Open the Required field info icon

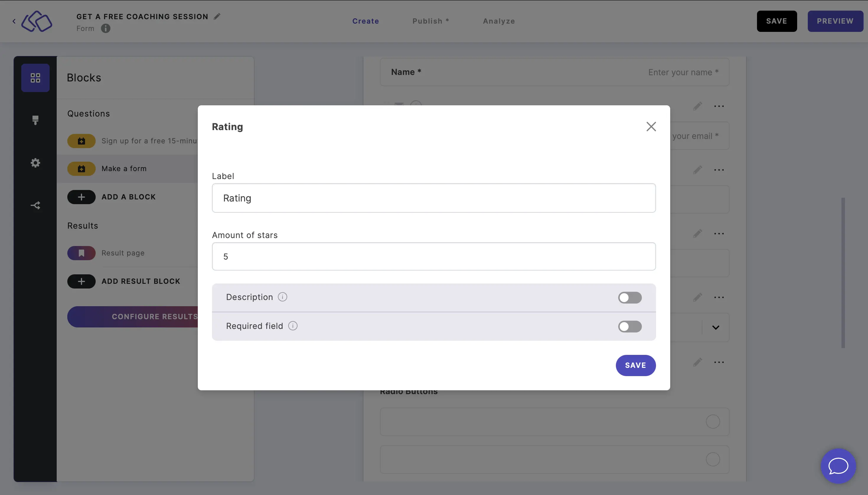[293, 326]
